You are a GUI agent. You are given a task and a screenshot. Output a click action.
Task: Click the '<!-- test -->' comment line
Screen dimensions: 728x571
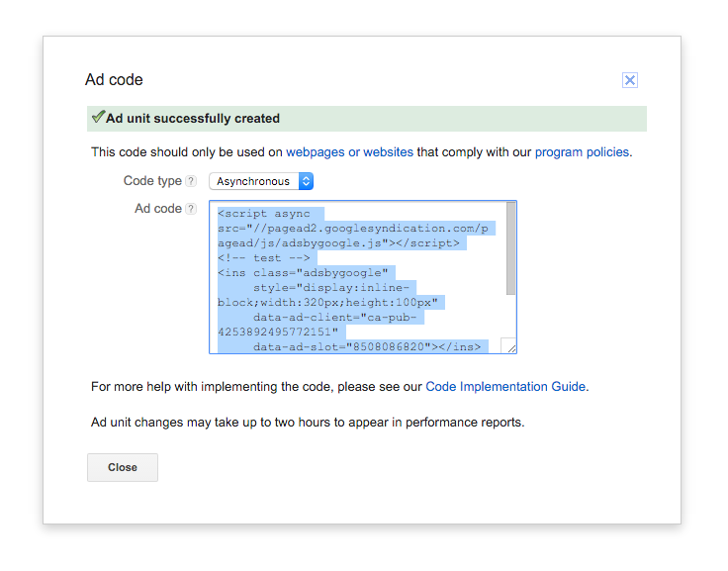pyautogui.click(x=264, y=258)
